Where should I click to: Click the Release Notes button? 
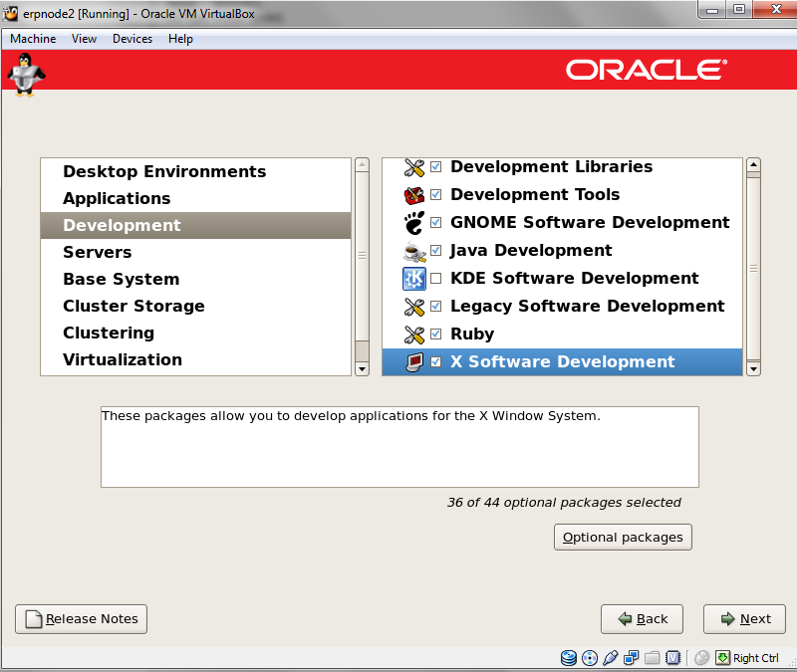(x=82, y=619)
